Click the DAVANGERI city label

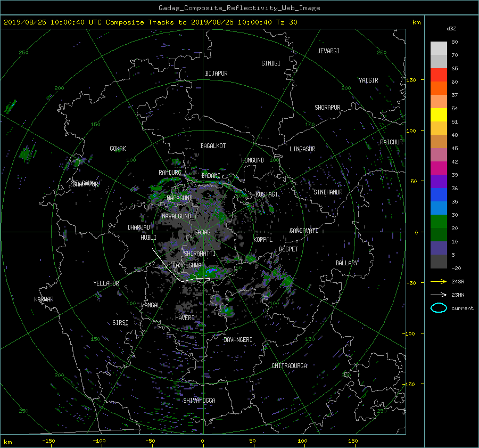(238, 340)
